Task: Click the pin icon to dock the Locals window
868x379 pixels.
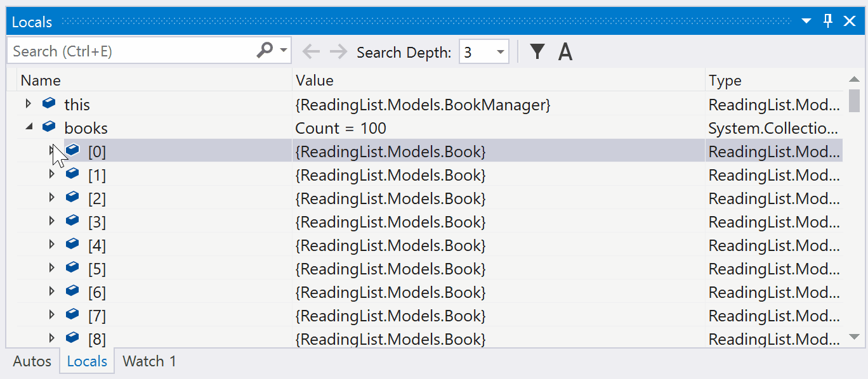Action: [x=827, y=21]
